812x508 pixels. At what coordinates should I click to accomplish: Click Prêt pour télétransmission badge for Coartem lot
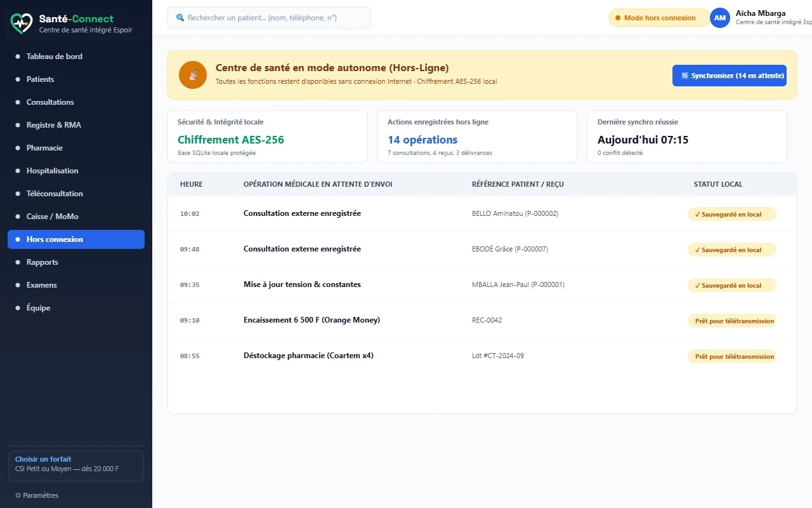[x=732, y=356]
